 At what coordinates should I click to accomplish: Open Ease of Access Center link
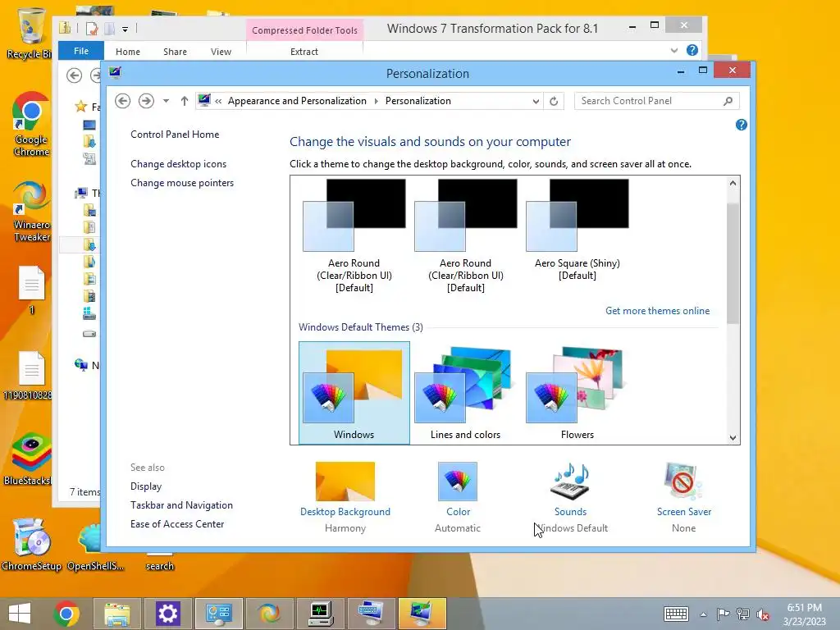tap(177, 524)
